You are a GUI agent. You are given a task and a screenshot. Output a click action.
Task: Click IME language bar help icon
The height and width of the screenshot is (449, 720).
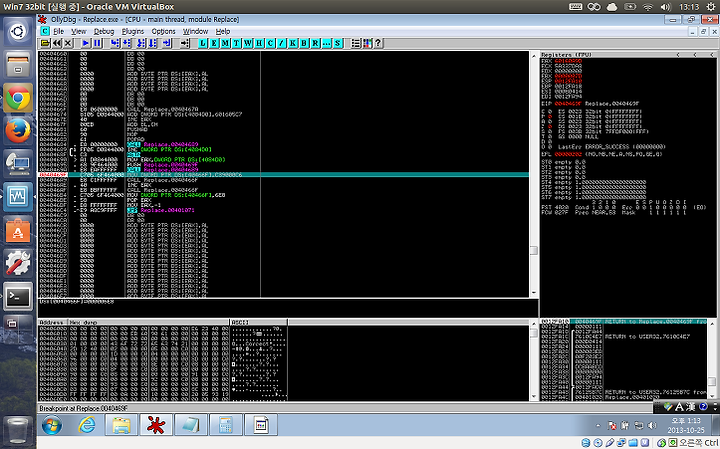(x=703, y=406)
